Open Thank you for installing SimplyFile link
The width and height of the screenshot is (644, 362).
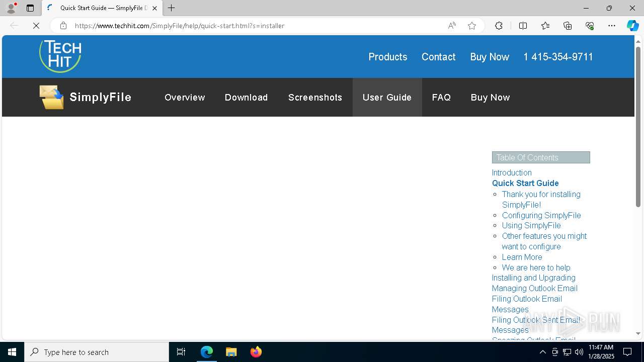click(541, 199)
